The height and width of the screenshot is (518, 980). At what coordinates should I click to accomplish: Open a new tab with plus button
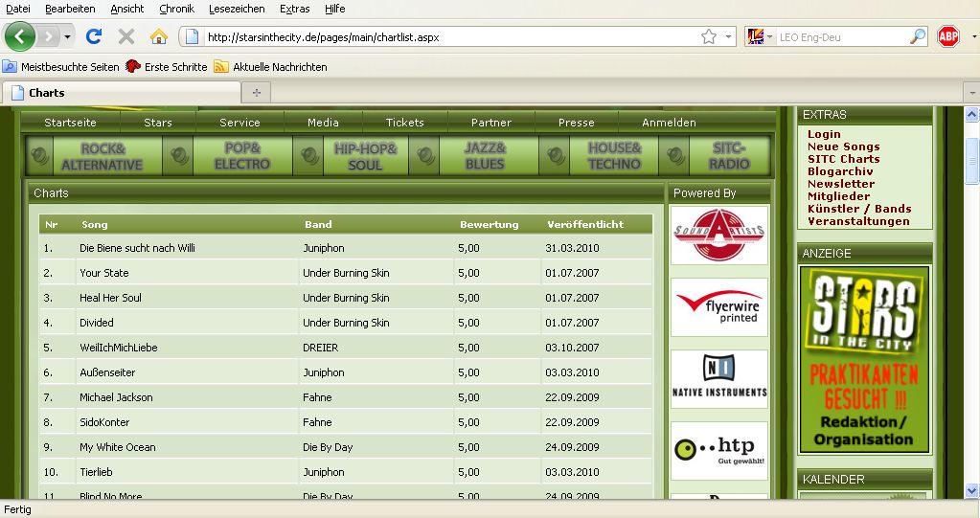[256, 93]
